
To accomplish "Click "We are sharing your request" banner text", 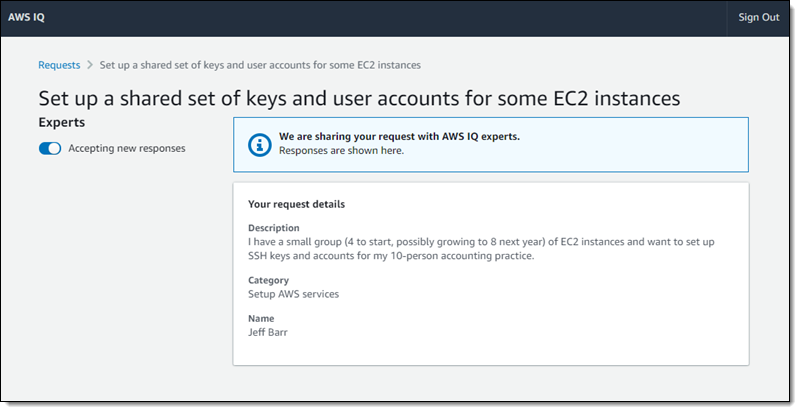I will 399,136.
